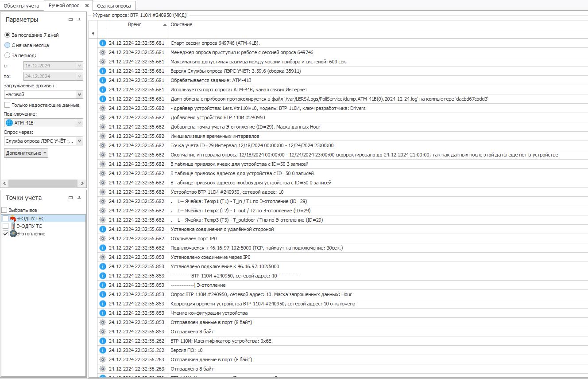588x379 pixels.
Task: Expand the Часовой archive type dropdown
Action: tap(79, 94)
